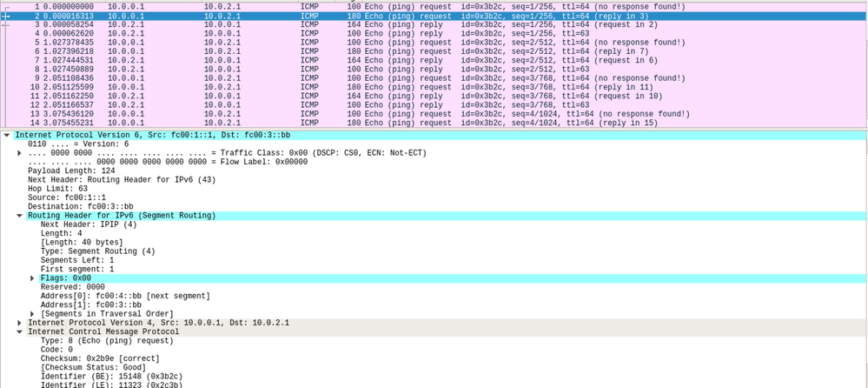This screenshot has height=388, width=868.
Task: Select the '[Length: 40 bytes]' line
Action: pyautogui.click(x=82, y=242)
